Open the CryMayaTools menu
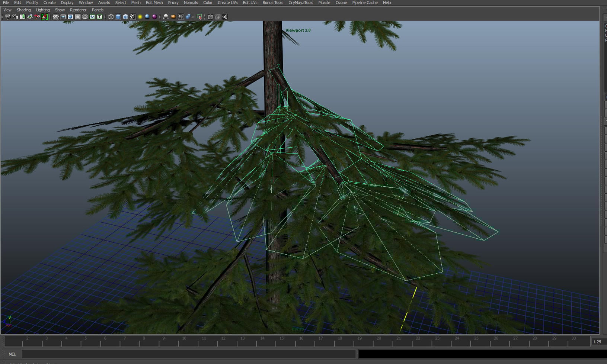The width and height of the screenshot is (607, 364). click(x=301, y=3)
